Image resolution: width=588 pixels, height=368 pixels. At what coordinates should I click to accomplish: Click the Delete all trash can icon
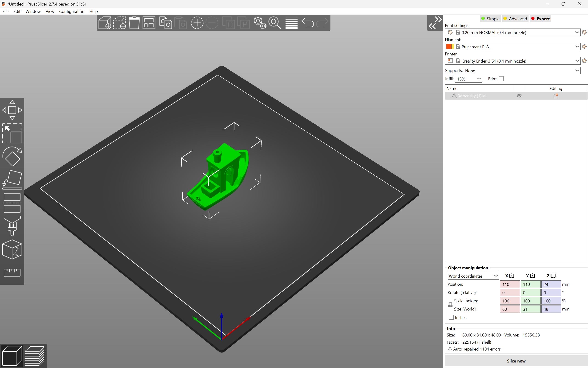134,23
